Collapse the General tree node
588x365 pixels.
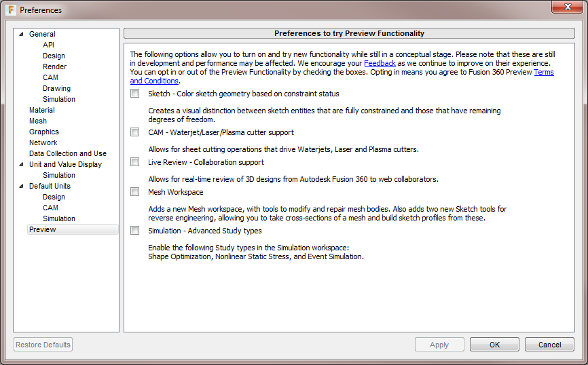21,34
